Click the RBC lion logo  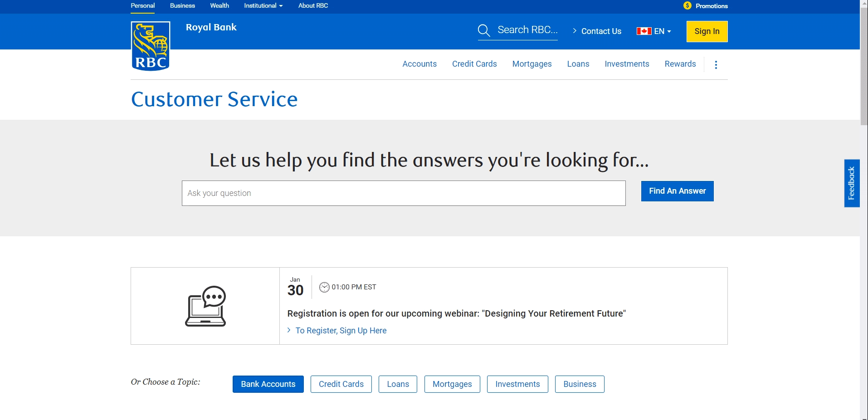(x=151, y=46)
